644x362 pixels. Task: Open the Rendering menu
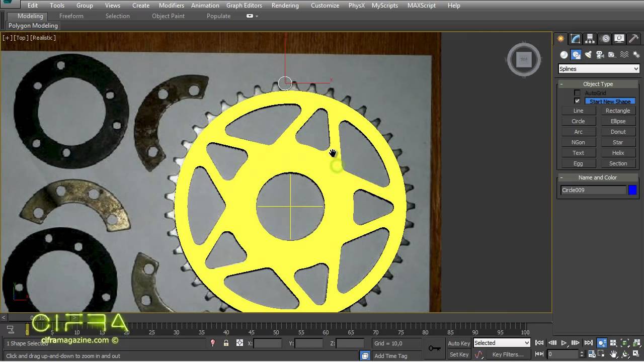(x=285, y=6)
